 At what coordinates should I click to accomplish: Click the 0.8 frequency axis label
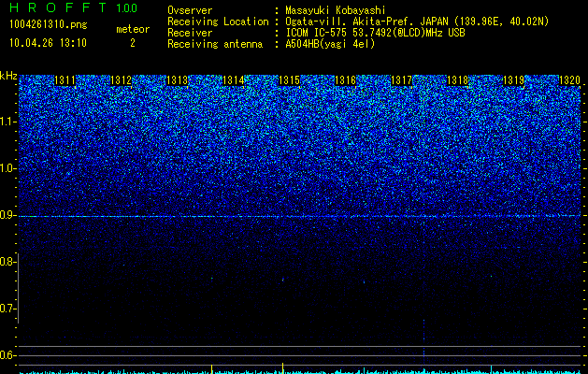[7, 262]
